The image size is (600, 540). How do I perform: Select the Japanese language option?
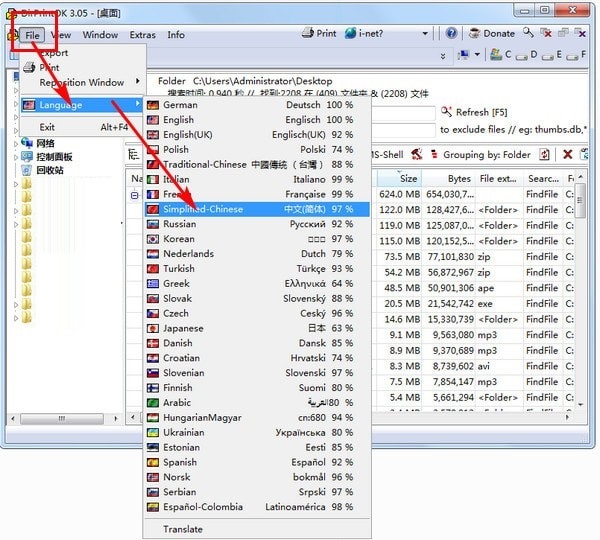tap(257, 328)
